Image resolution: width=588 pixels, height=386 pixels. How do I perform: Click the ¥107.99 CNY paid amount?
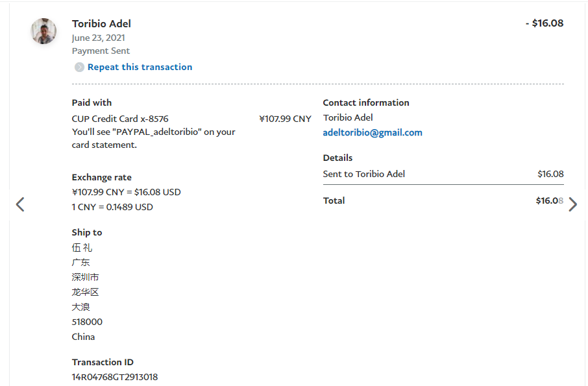point(285,119)
